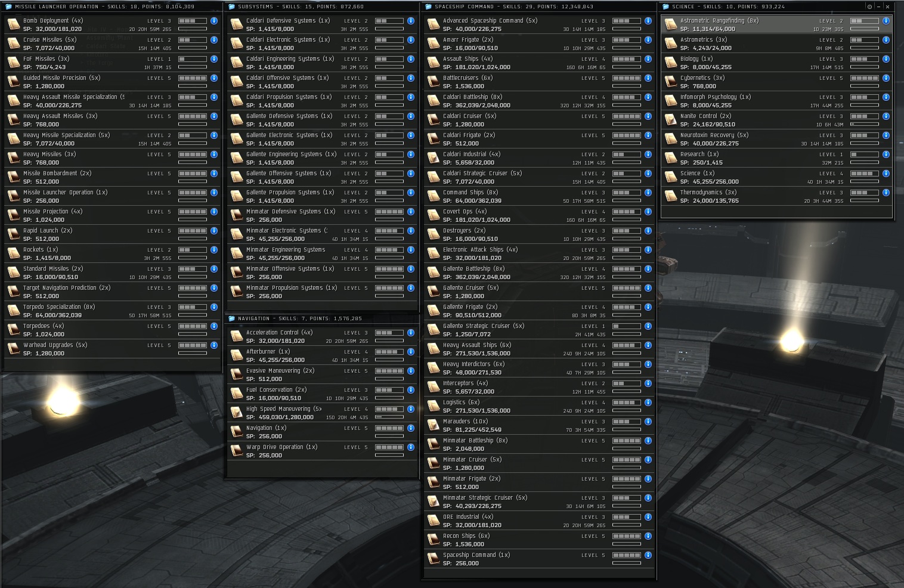Select the Covert Ops skill book icon
The width and height of the screenshot is (904, 588).
(434, 215)
